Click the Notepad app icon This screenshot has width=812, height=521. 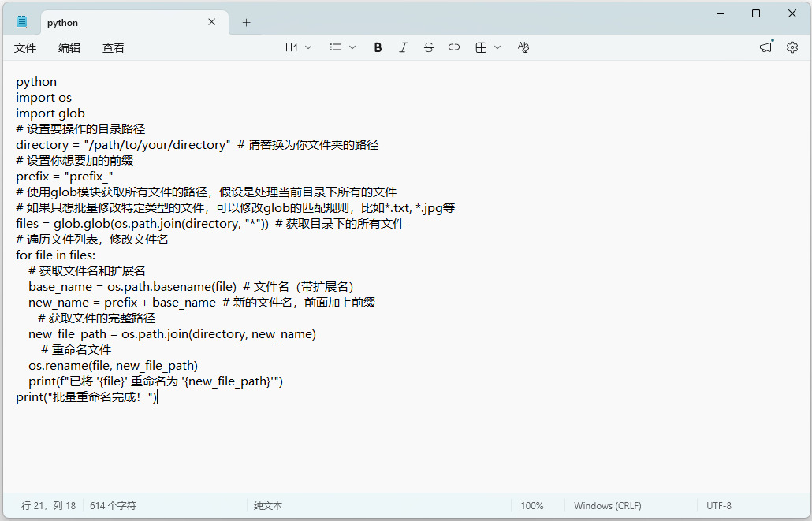click(22, 22)
